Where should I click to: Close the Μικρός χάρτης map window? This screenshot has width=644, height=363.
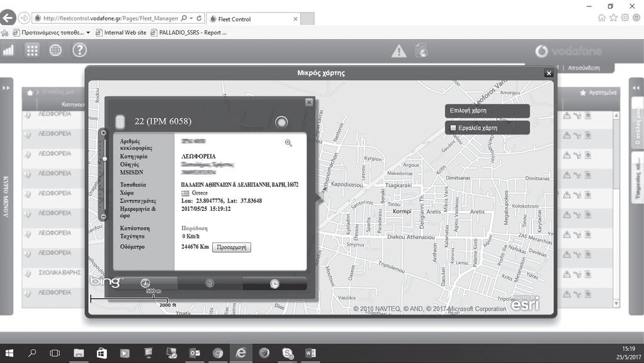tap(549, 74)
